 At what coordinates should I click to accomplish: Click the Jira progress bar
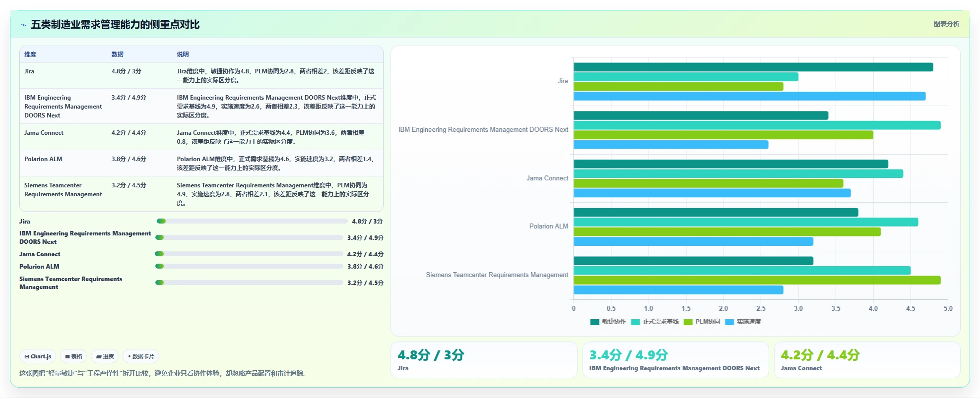click(252, 221)
